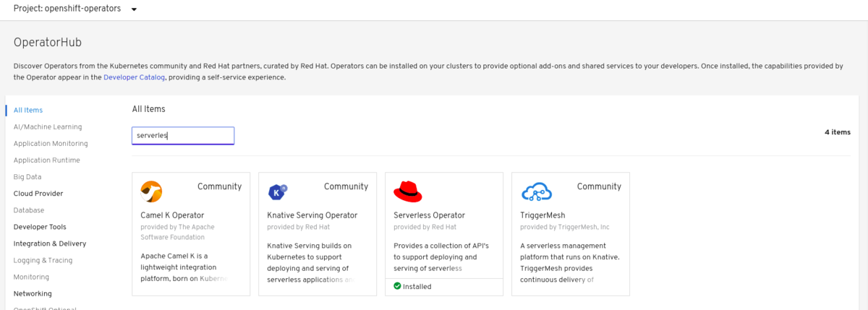The width and height of the screenshot is (868, 310).
Task: Click 'provided by The Apache Software Foundation'
Action: coord(177,231)
